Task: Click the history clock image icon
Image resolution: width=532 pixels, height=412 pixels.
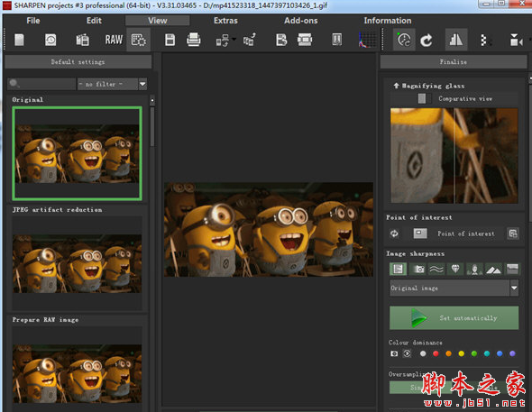Action: [x=50, y=40]
